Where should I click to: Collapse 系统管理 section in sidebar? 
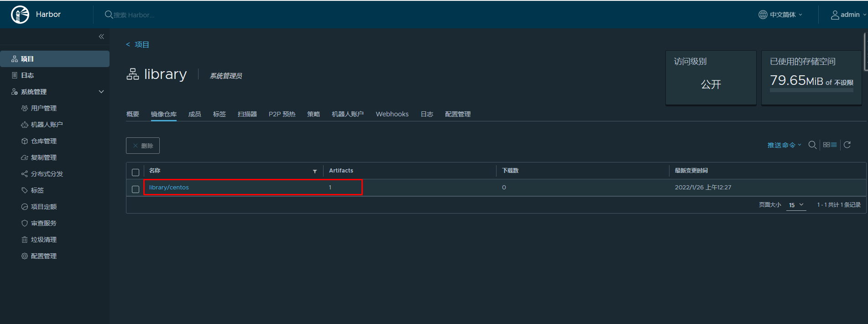coord(101,92)
